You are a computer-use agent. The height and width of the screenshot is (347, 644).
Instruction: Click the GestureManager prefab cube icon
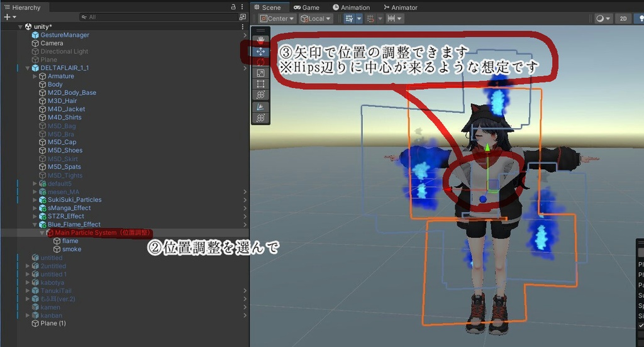[35, 35]
